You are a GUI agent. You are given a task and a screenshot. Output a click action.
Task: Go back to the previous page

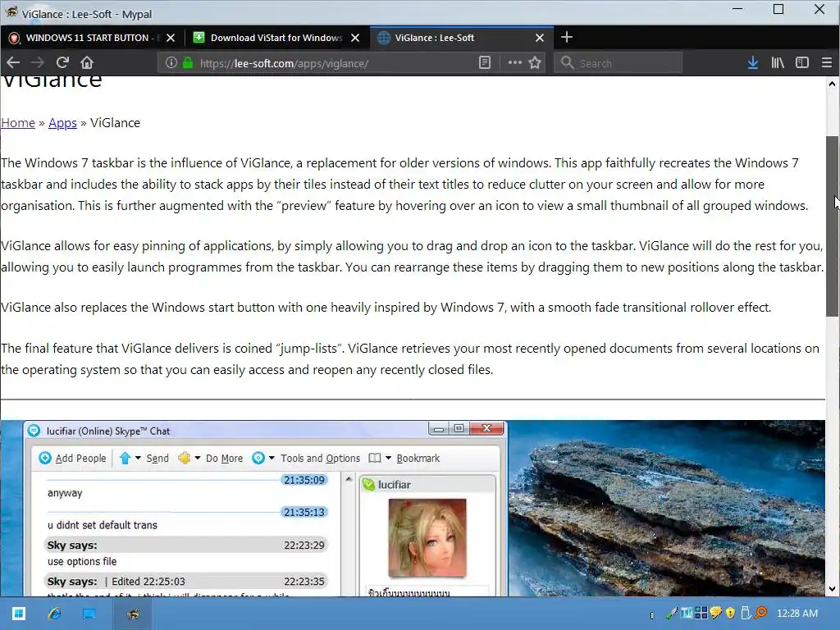pyautogui.click(x=13, y=62)
